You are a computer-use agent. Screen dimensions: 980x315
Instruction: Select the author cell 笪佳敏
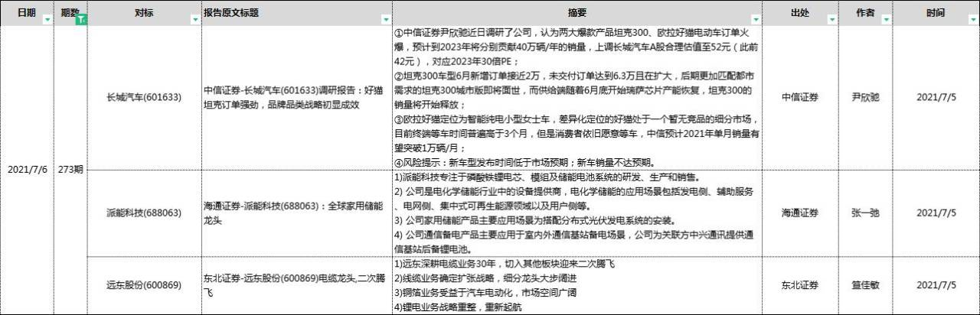tap(864, 285)
